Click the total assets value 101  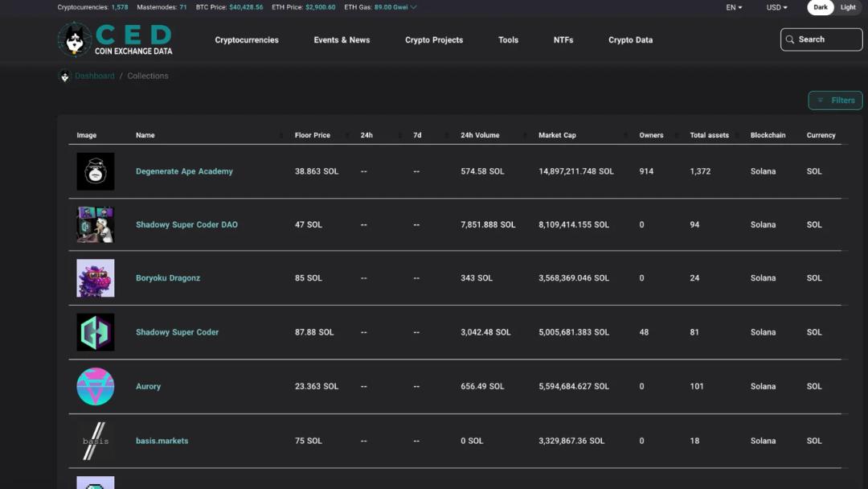click(x=696, y=387)
